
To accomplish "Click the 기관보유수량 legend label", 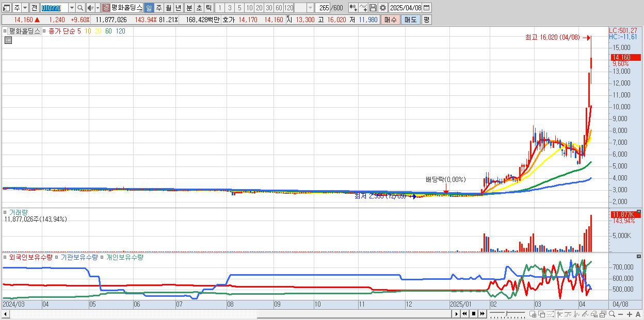I will [x=79, y=257].
